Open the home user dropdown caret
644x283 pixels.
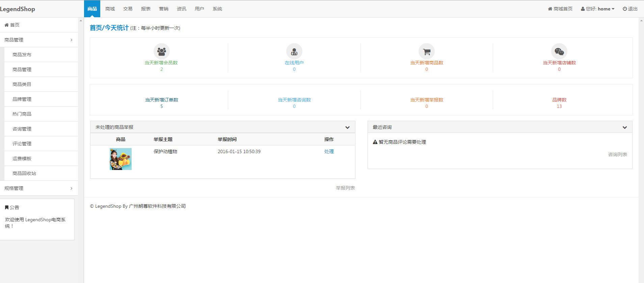pyautogui.click(x=613, y=9)
